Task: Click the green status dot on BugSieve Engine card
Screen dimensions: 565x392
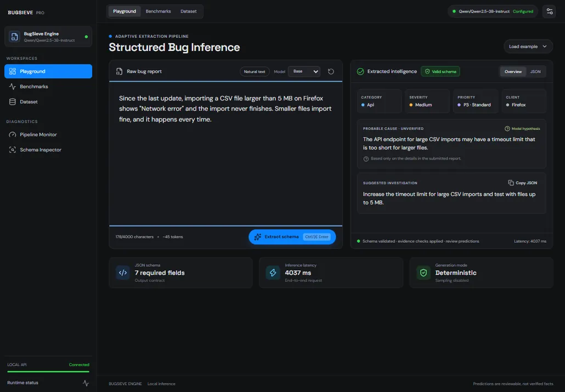Action: (86, 36)
